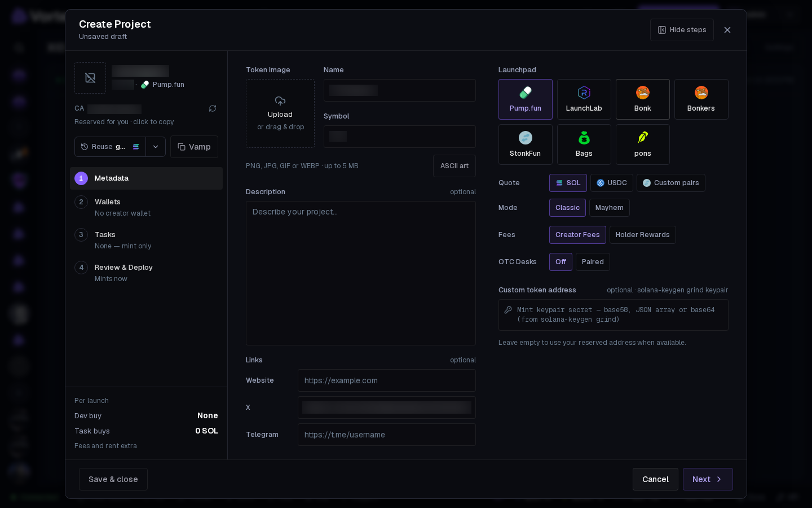Screen dimensions: 812x508
Task: Focus the Telegram link field
Action: coord(387,435)
